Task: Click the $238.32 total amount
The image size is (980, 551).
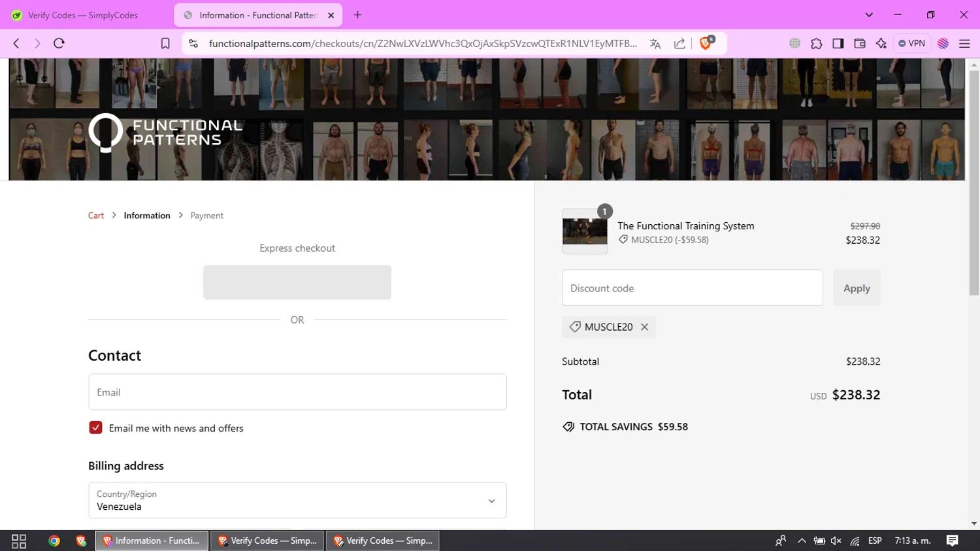Action: 856,395
